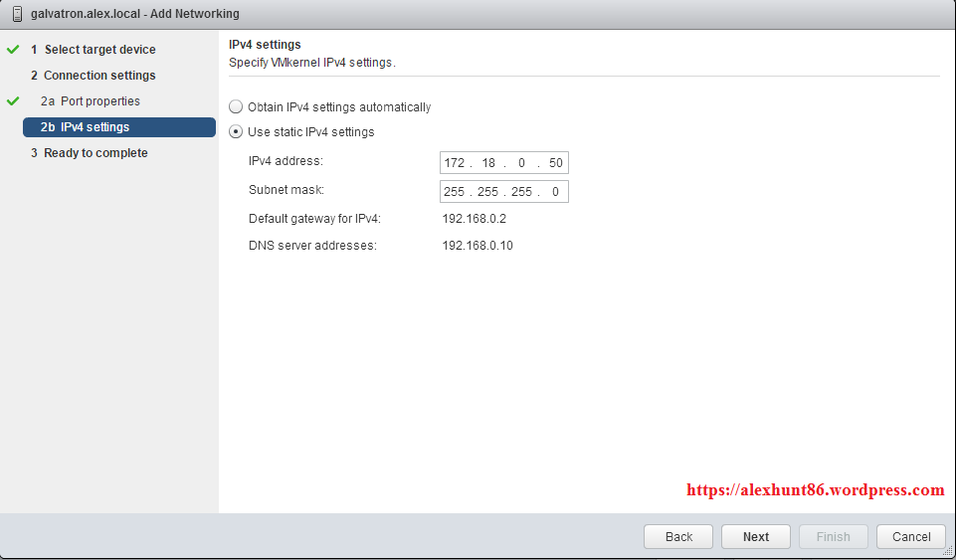Click the green checkmark beside Select target device
This screenshot has height=560, width=956.
[13, 50]
